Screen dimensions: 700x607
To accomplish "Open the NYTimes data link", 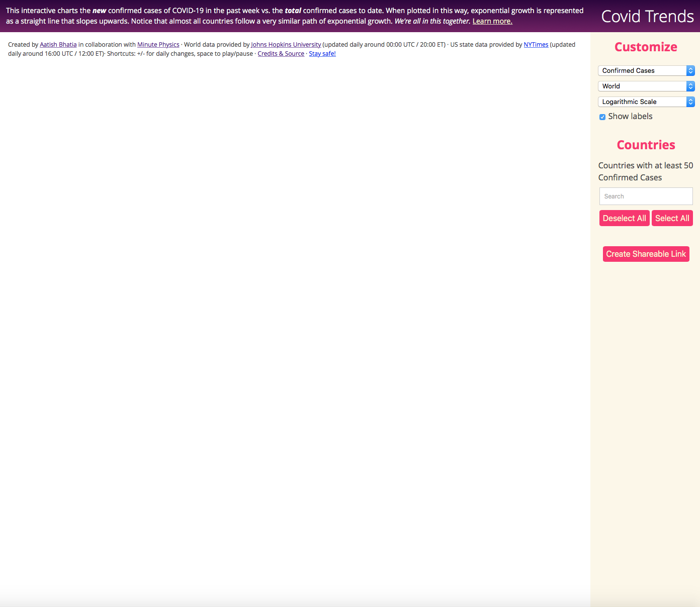I will coord(536,45).
